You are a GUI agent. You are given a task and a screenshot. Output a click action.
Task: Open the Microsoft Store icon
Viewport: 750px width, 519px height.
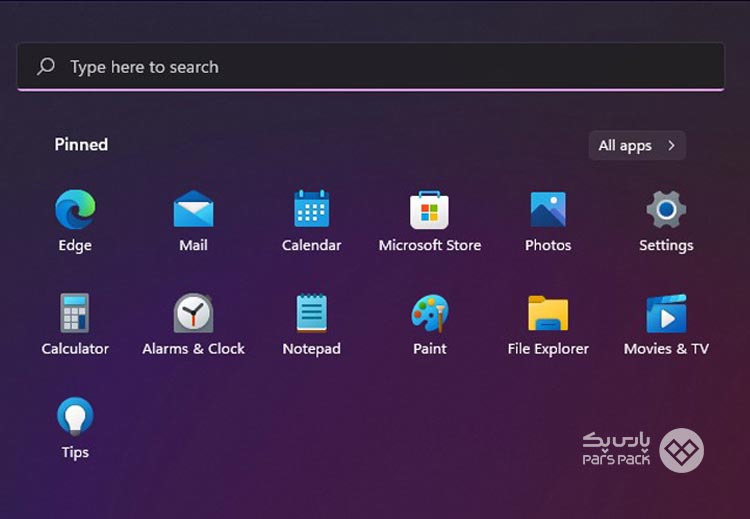430,210
